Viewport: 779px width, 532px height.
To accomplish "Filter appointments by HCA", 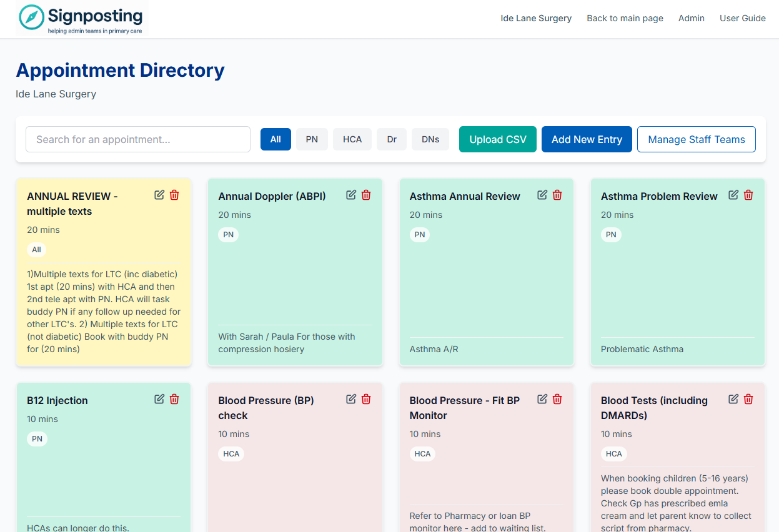I will pyautogui.click(x=352, y=139).
